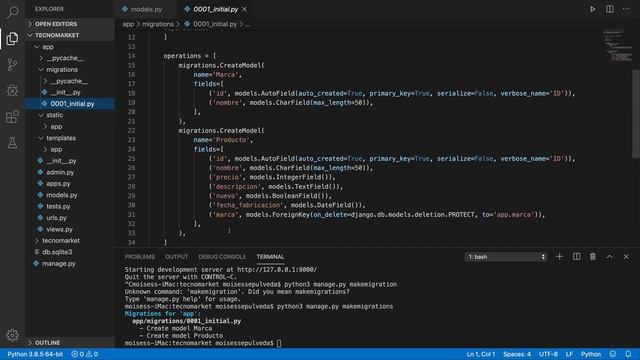Open the feedback smiley in status bar
The height and width of the screenshot is (360, 640).
coord(613,354)
